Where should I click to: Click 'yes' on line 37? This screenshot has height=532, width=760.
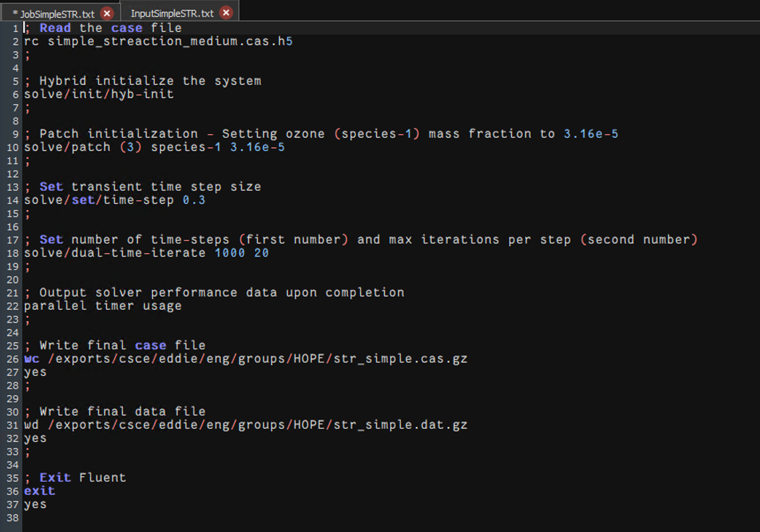(35, 505)
